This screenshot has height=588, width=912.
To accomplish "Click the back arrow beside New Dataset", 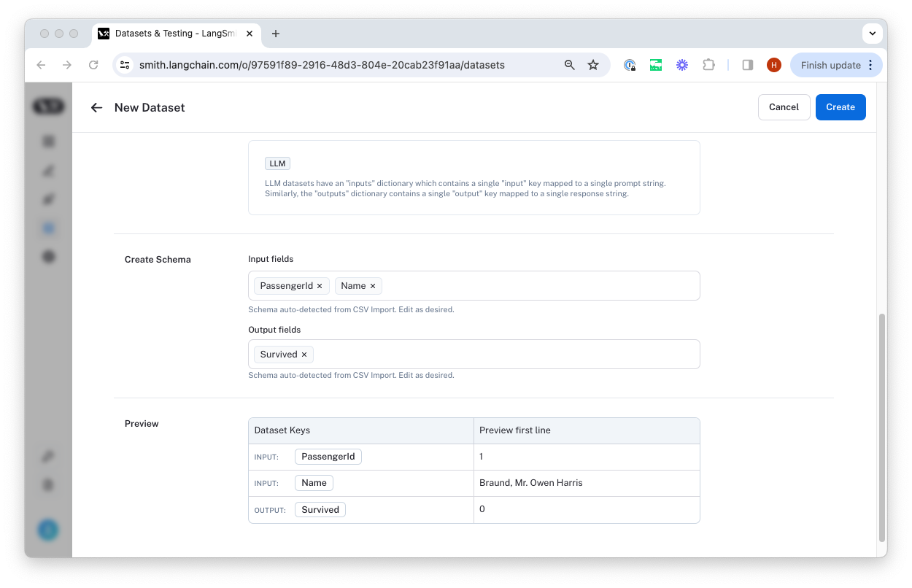I will pos(96,107).
